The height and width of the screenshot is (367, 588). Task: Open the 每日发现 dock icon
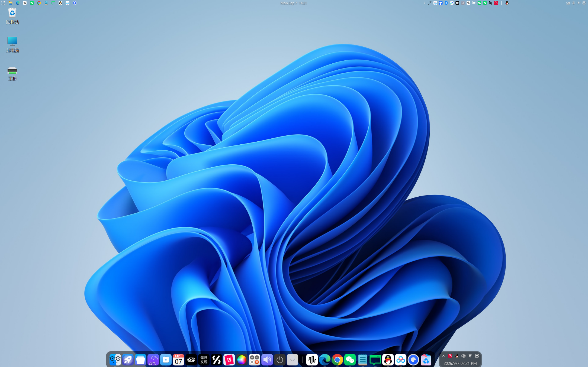204,360
